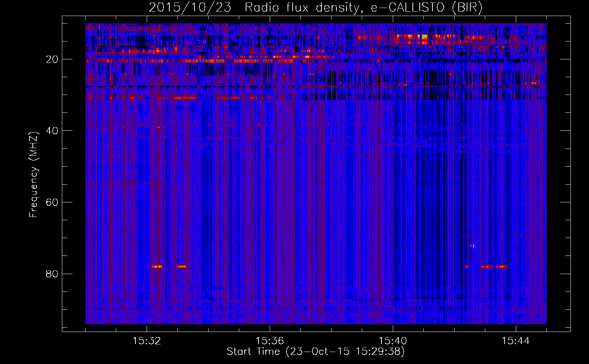Click the '15:40' time tick label

click(393, 341)
